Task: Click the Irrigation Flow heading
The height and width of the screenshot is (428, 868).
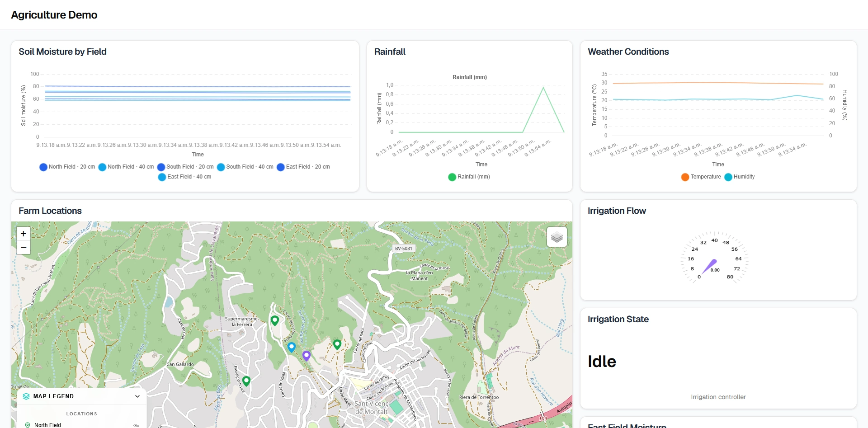Action: coord(617,211)
